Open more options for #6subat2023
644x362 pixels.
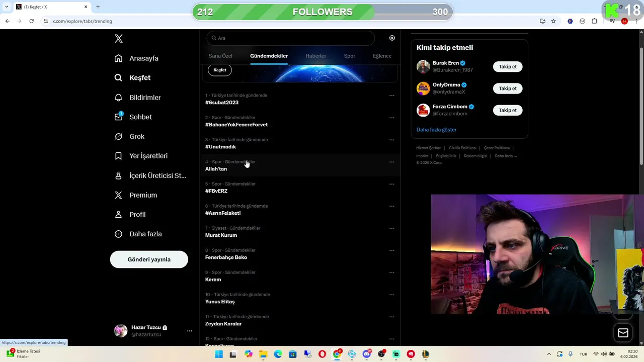click(391, 96)
